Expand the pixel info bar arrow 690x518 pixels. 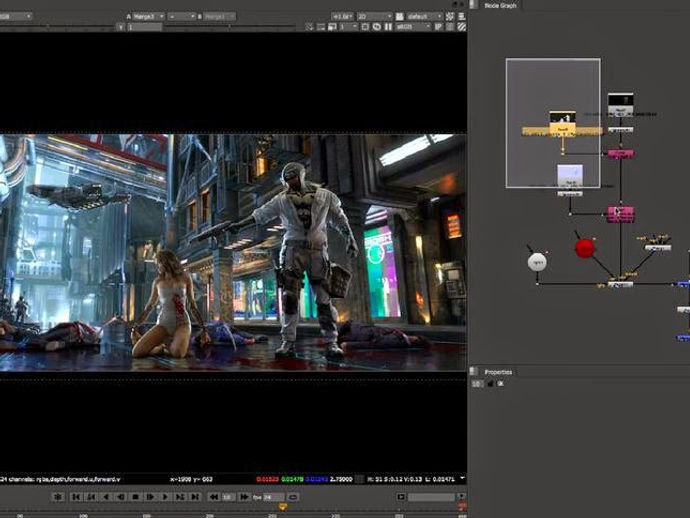coord(462,478)
